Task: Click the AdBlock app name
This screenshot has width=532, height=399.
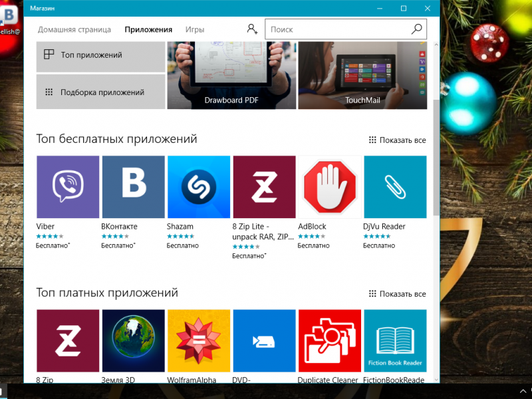Action: [x=312, y=226]
